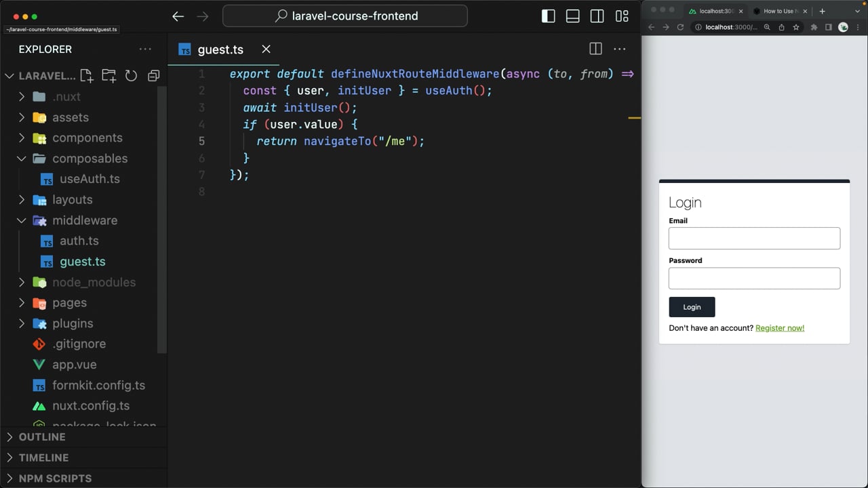Screen dimensions: 868x488
Task: Click the useAuth() call in code
Action: click(455, 91)
